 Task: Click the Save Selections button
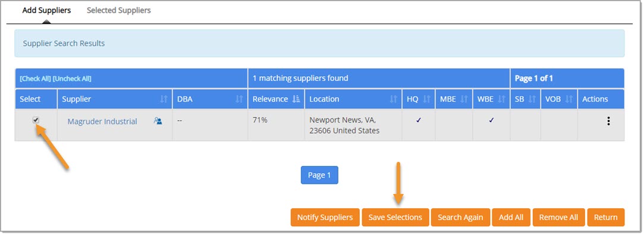(x=395, y=217)
